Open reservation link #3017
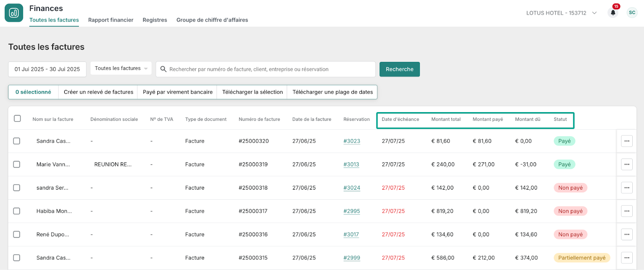 click(351, 234)
